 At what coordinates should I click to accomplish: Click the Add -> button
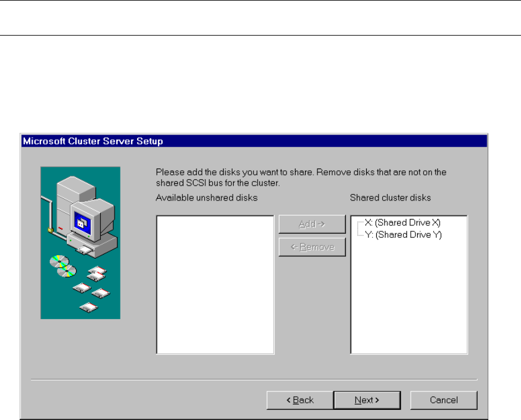click(312, 224)
